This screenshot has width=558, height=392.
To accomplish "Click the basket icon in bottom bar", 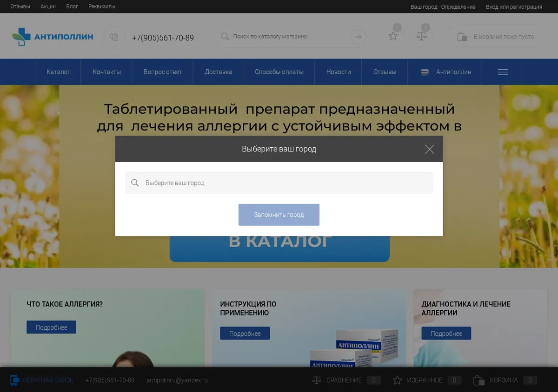I will click(x=478, y=380).
